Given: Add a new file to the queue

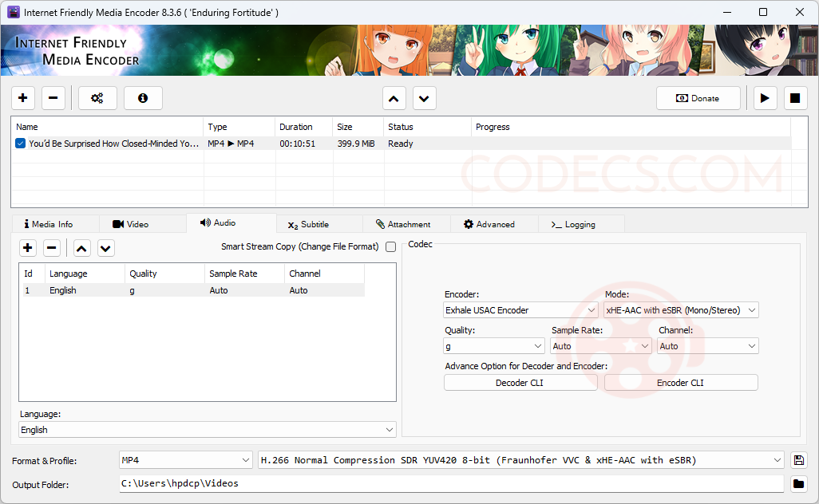Looking at the screenshot, I should [x=23, y=98].
